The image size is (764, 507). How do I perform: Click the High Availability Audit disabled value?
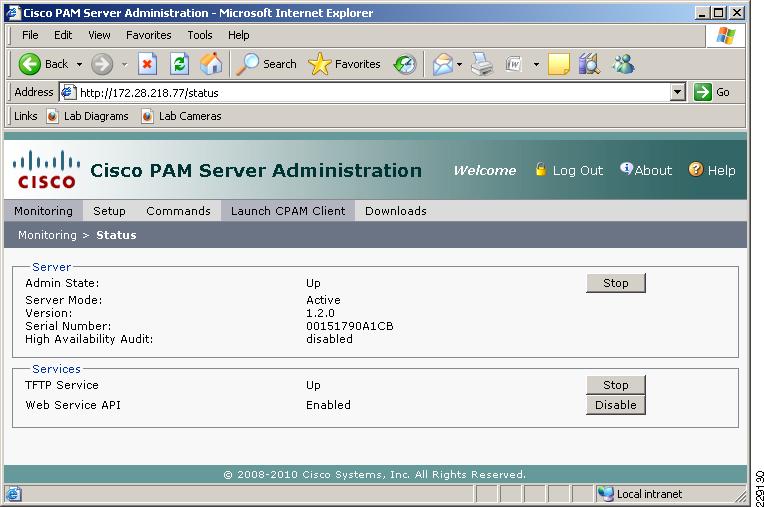click(329, 339)
